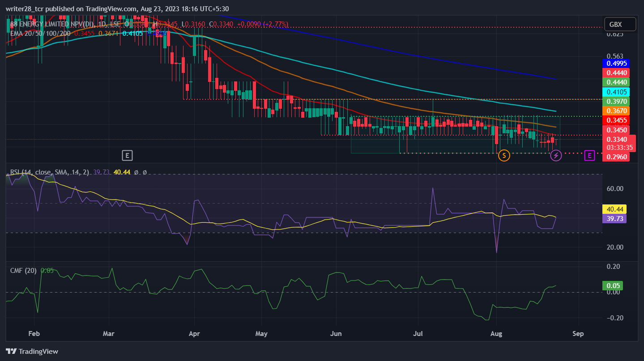Click the Feb label on time axis
The width and height of the screenshot is (644, 361).
click(x=34, y=334)
